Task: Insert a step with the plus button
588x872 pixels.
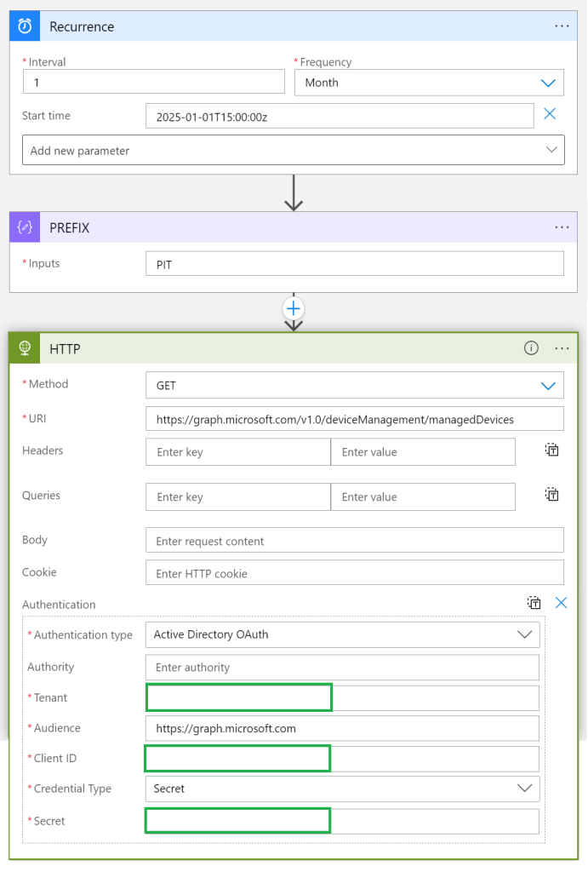Action: point(294,308)
